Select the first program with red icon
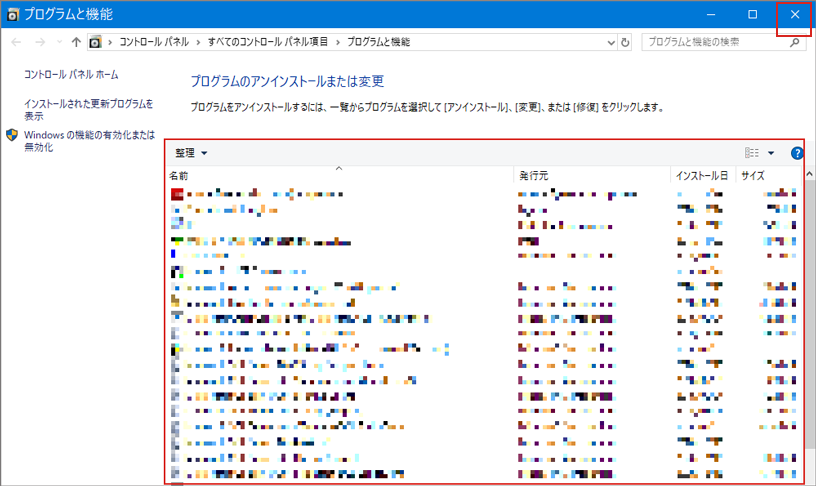 point(484,195)
